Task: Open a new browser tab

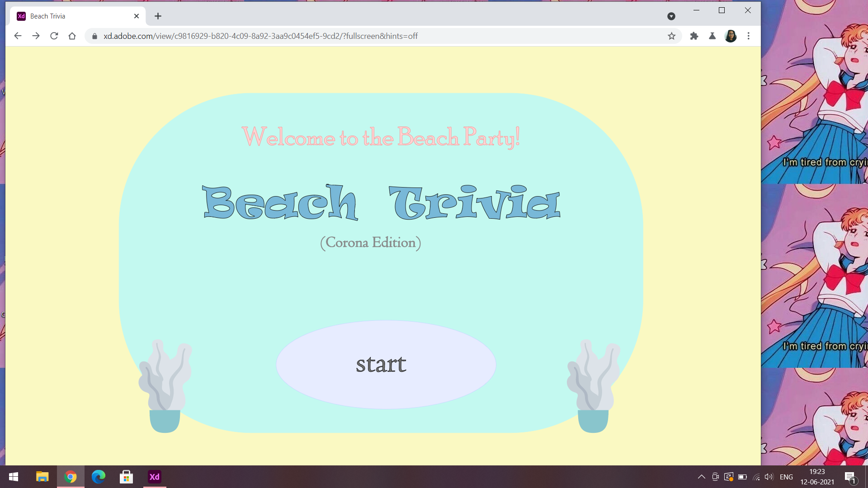Action: [158, 16]
